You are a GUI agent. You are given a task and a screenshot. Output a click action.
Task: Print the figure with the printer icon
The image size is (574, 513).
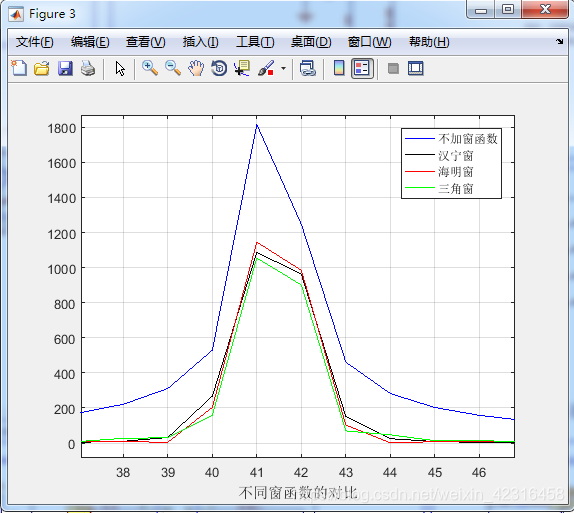click(x=88, y=68)
